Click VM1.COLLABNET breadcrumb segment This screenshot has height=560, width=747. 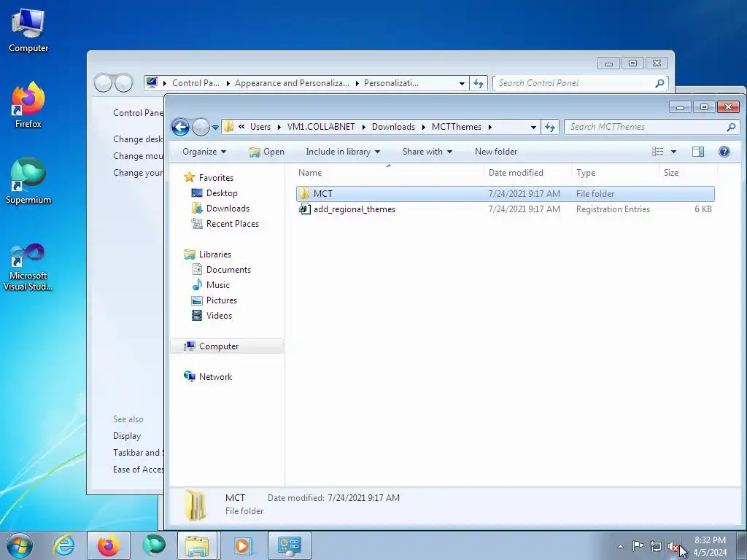pyautogui.click(x=321, y=127)
